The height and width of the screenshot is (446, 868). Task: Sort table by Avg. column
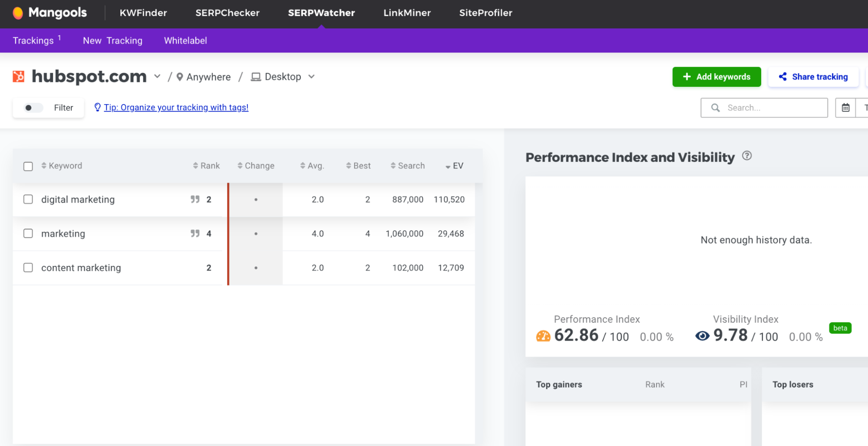point(312,166)
